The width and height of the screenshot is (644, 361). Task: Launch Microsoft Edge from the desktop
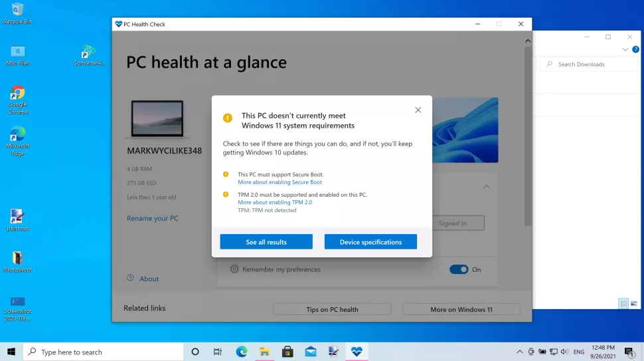click(x=18, y=142)
